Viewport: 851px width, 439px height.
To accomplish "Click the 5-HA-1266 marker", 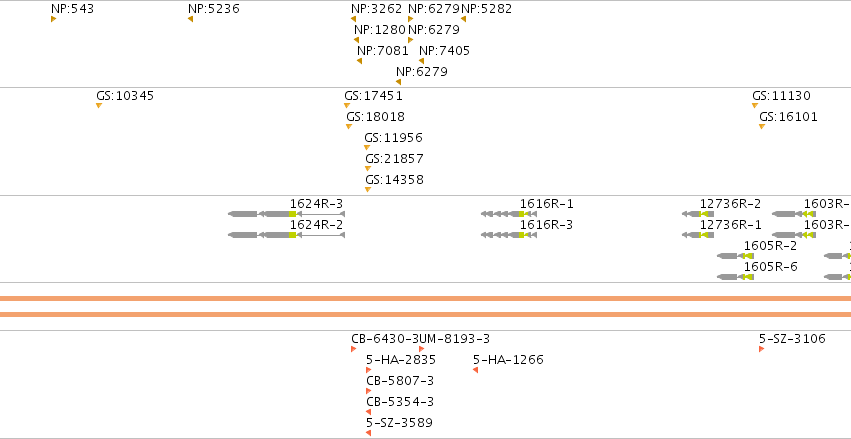I will click(x=475, y=370).
